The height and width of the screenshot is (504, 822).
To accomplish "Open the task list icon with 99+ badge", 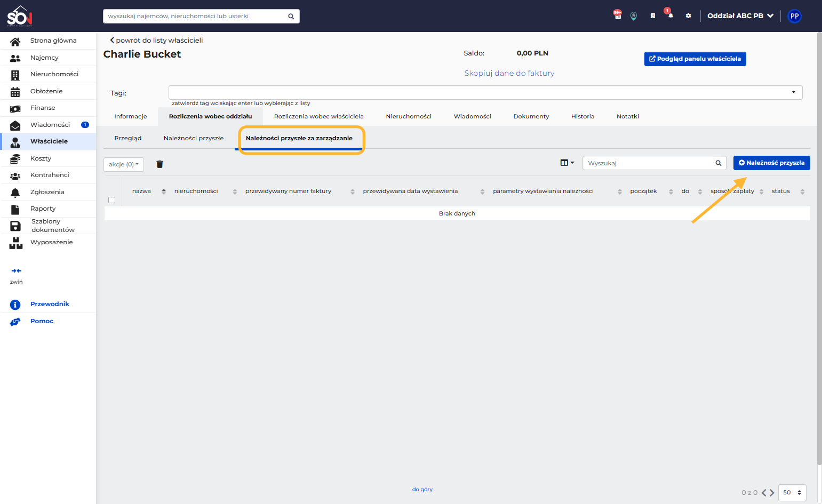I will coord(618,15).
